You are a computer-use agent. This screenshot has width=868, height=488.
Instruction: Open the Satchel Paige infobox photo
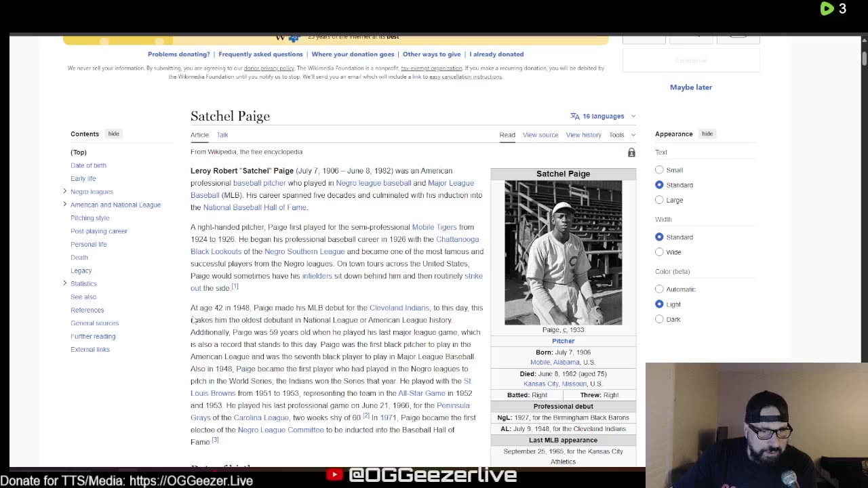[x=563, y=252]
